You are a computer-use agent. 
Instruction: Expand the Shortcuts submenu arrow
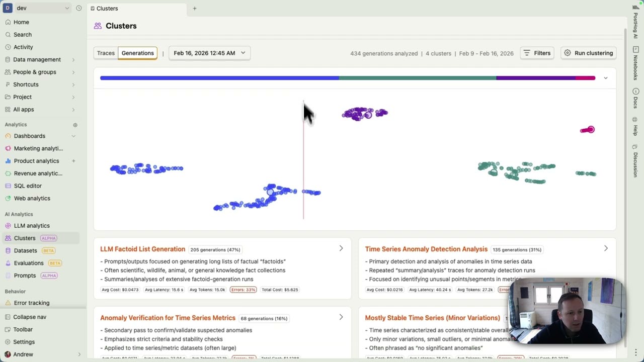tap(73, 84)
